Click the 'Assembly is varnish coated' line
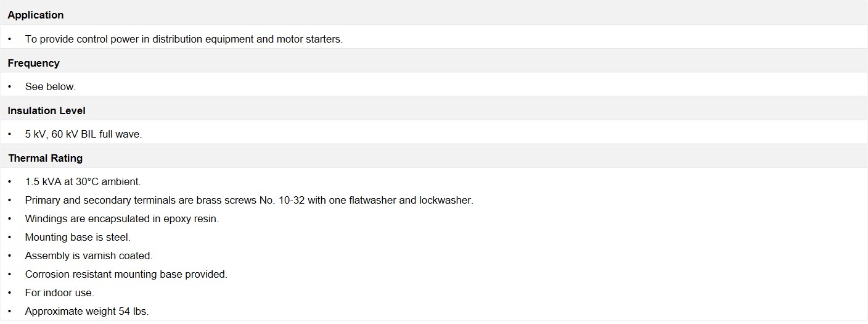Viewport: 868px width, 324px height. [x=89, y=255]
